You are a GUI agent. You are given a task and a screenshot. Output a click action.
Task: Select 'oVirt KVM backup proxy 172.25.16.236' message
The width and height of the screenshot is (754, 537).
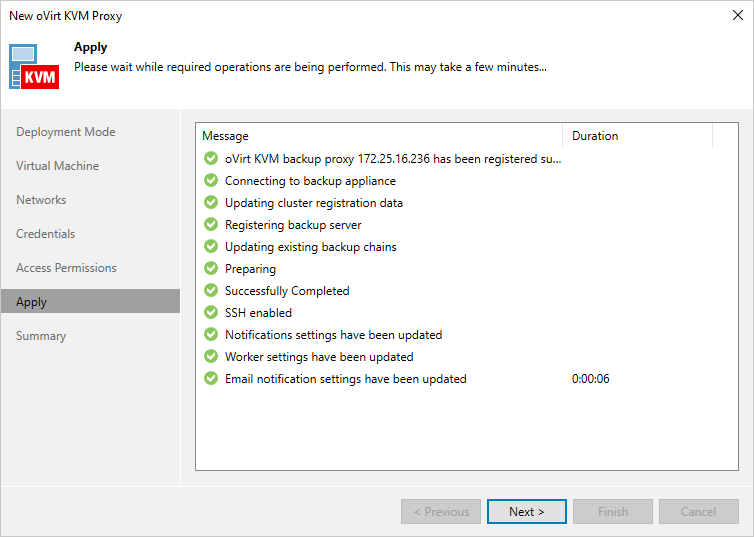tap(393, 159)
